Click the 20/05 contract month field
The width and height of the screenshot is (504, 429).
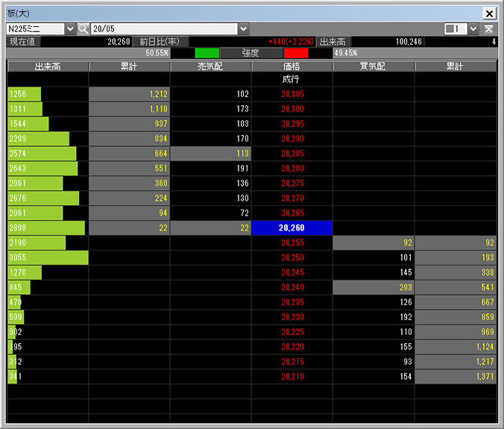[164, 29]
